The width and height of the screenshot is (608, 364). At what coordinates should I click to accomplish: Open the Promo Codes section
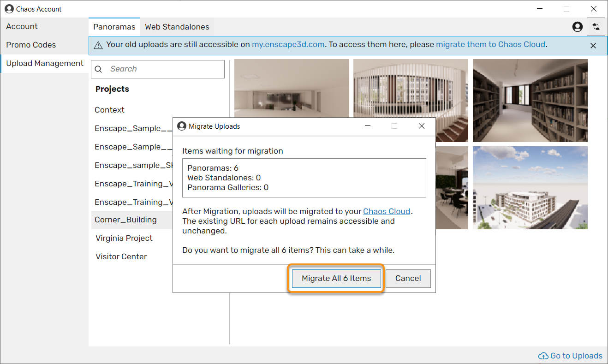pyautogui.click(x=44, y=45)
